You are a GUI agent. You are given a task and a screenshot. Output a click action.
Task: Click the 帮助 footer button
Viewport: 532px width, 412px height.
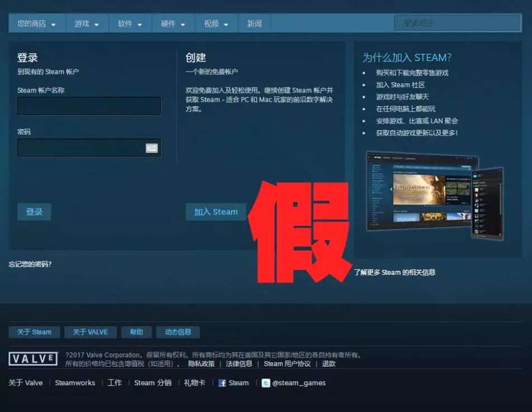tap(136, 332)
